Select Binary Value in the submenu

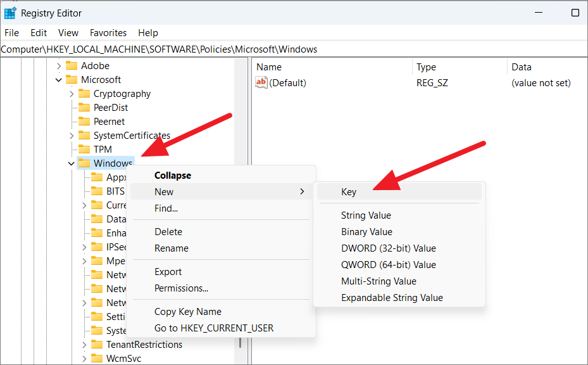click(x=399, y=232)
